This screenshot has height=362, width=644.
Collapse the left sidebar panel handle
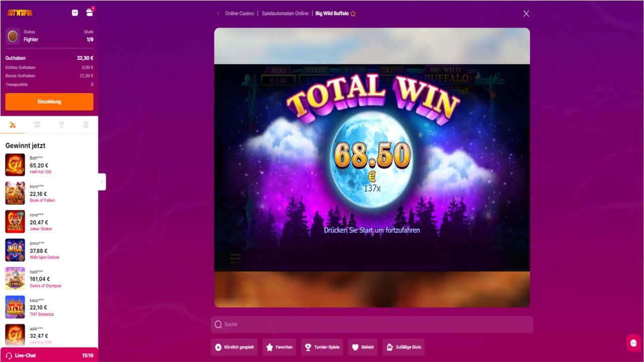[x=102, y=182]
